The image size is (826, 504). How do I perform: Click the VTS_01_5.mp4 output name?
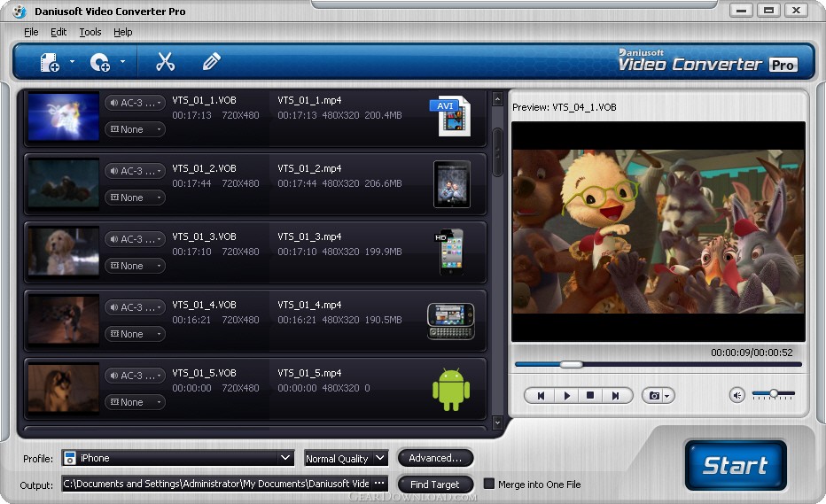(309, 373)
